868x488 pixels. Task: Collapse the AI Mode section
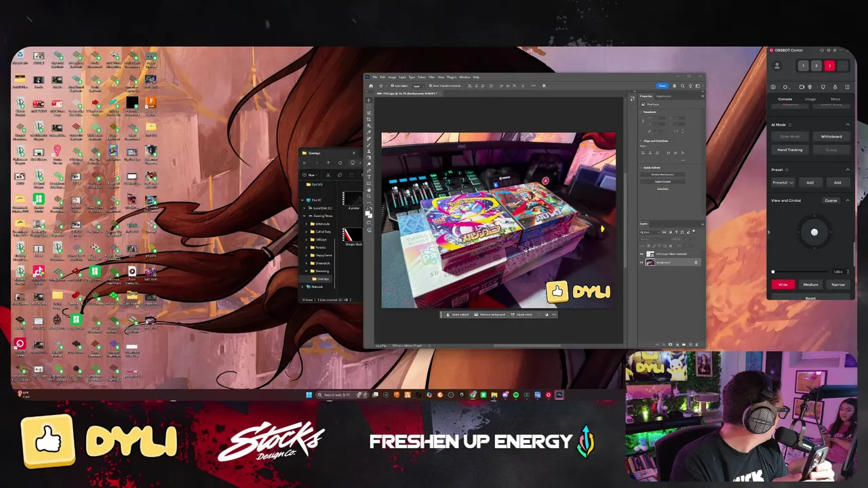click(x=848, y=125)
